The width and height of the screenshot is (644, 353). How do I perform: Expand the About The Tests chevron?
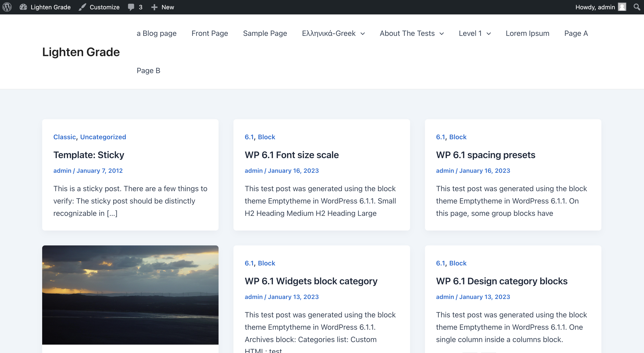[x=442, y=34]
